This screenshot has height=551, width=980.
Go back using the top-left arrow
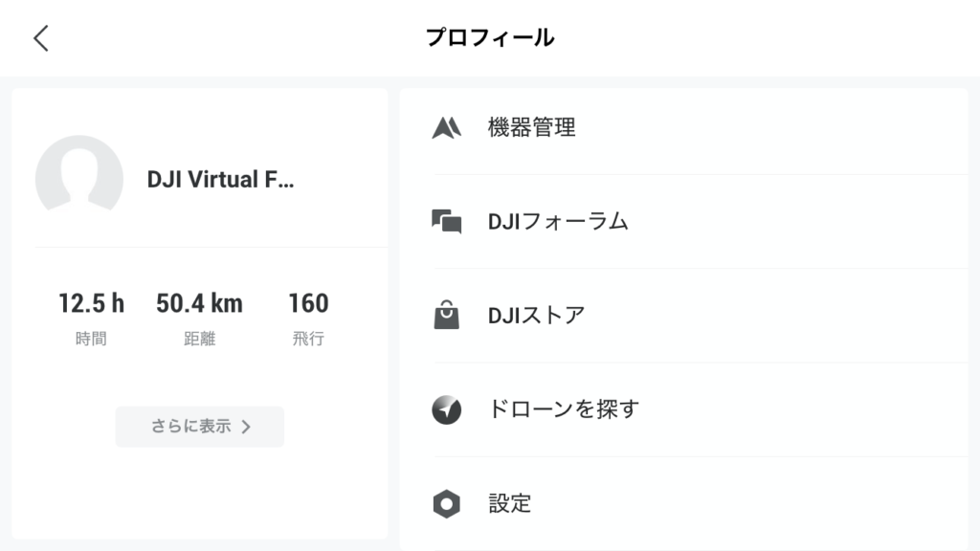pyautogui.click(x=41, y=38)
